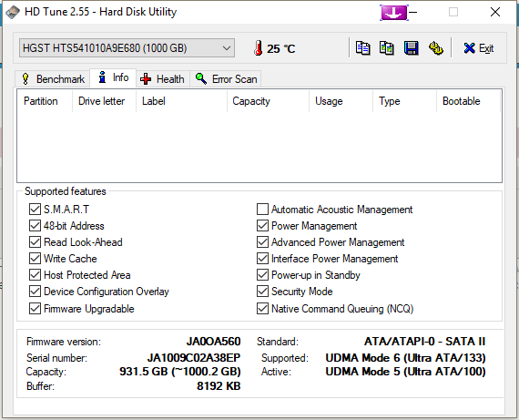Open the options wrench icon
This screenshot has width=519, height=420.
pyautogui.click(x=436, y=48)
